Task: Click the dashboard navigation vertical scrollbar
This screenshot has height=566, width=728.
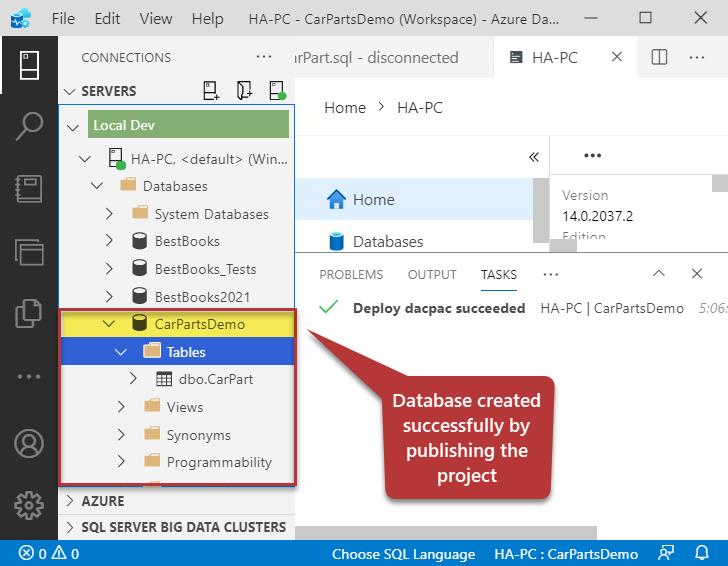Action: [x=540, y=210]
